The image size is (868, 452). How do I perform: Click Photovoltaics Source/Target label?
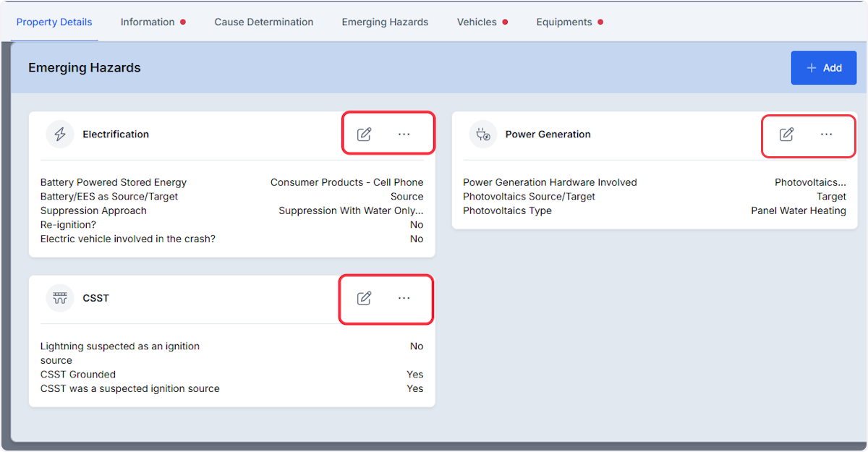529,197
